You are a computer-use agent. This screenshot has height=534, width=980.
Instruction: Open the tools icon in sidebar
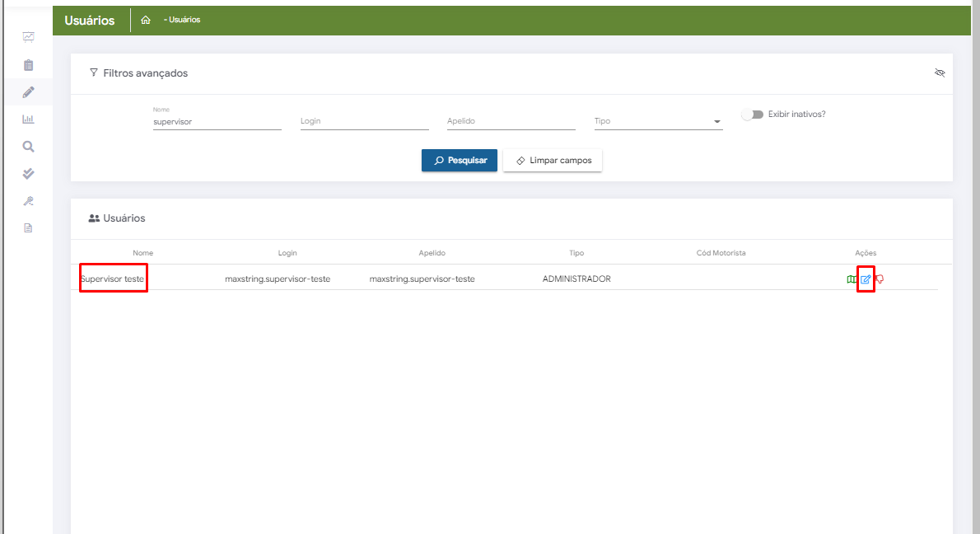(28, 201)
